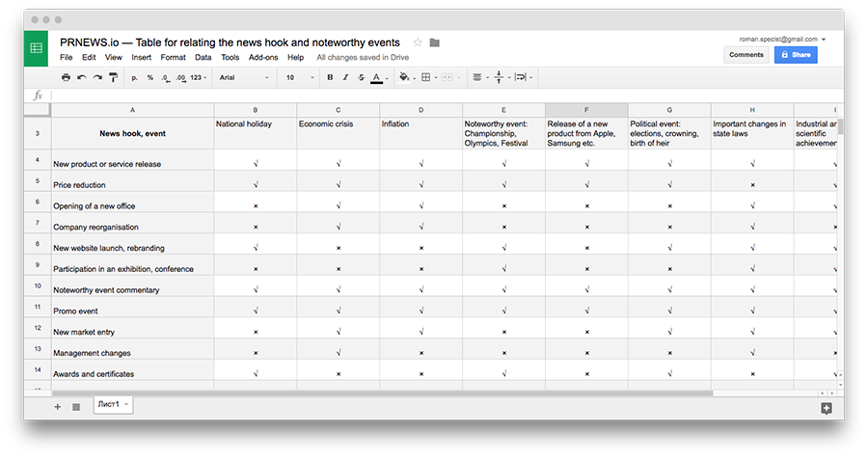The height and width of the screenshot is (462, 868).
Task: Toggle strikethrough formatting
Action: tap(361, 77)
